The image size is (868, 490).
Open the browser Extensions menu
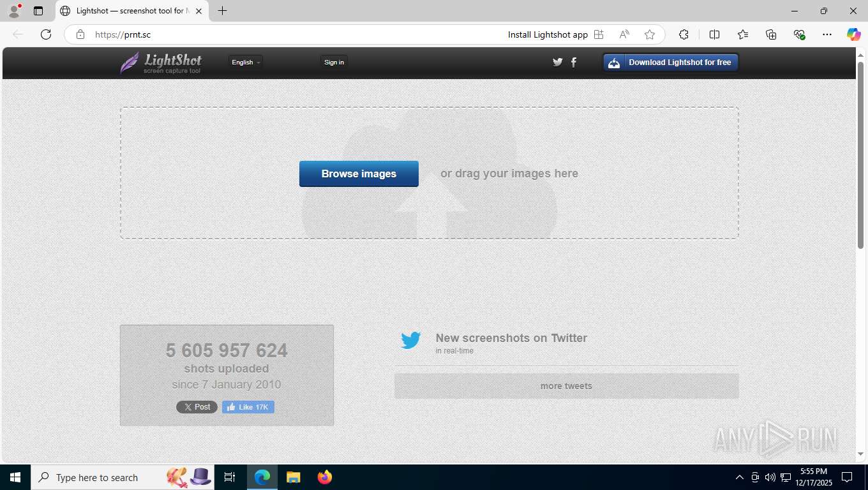(684, 34)
